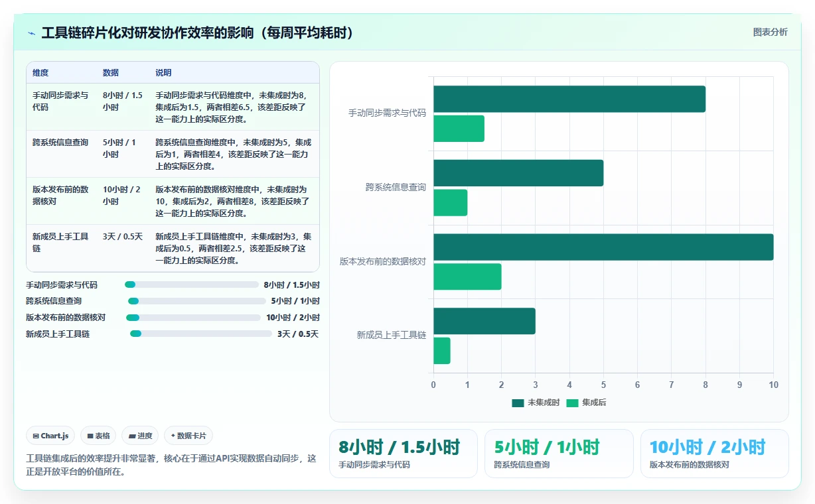Viewport: 815px width, 504px height.
Task: Click the 未集成时 bar for 新成员上手工具链
Action: [484, 321]
